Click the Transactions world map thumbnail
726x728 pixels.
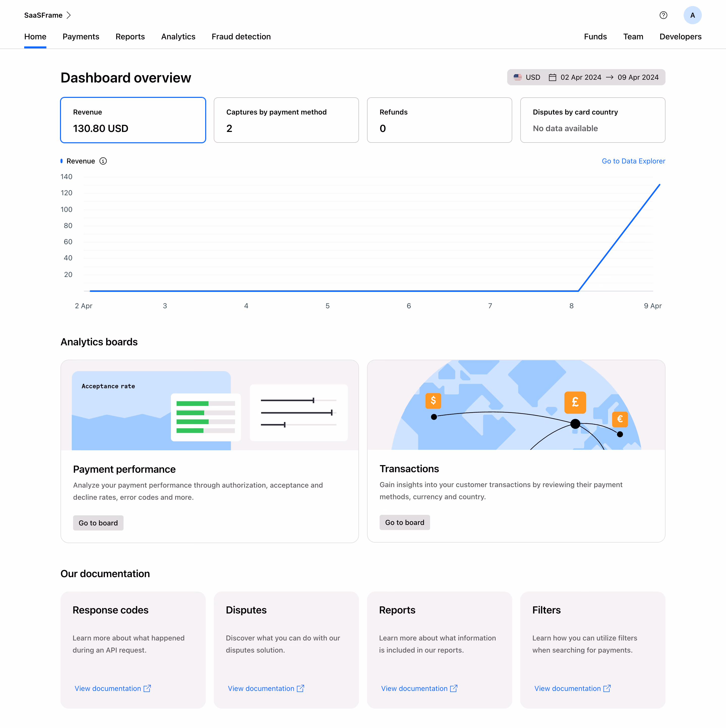coord(516,405)
